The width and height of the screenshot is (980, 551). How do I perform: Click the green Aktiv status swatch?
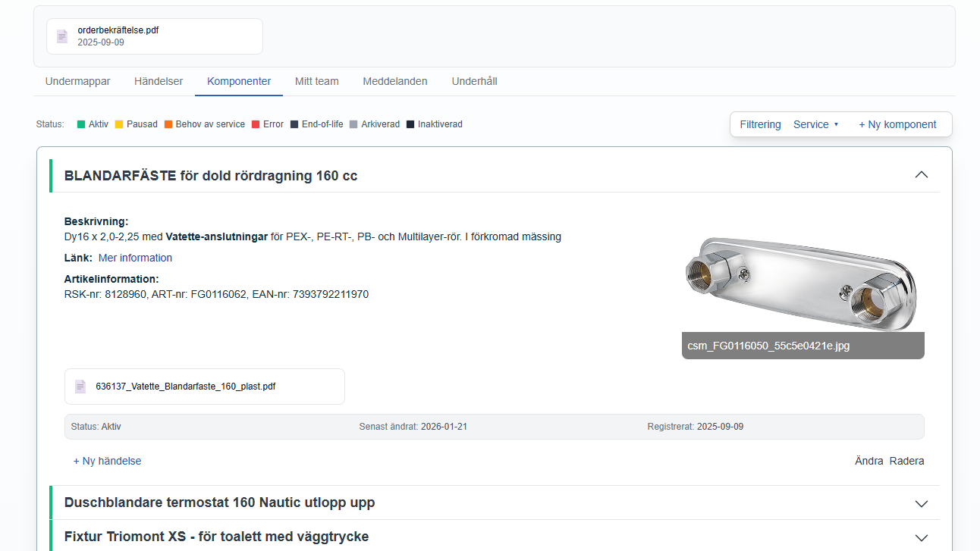point(81,124)
